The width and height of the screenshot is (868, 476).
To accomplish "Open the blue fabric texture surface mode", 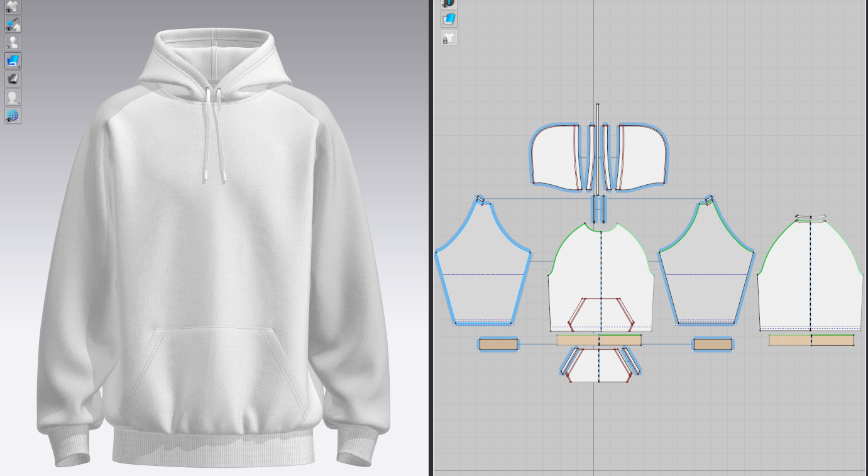I will tap(13, 61).
